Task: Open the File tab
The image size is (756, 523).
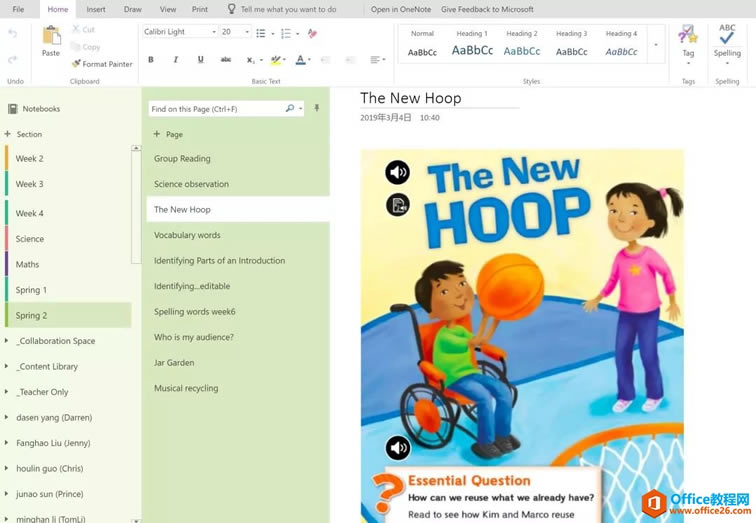Action: coord(18,9)
